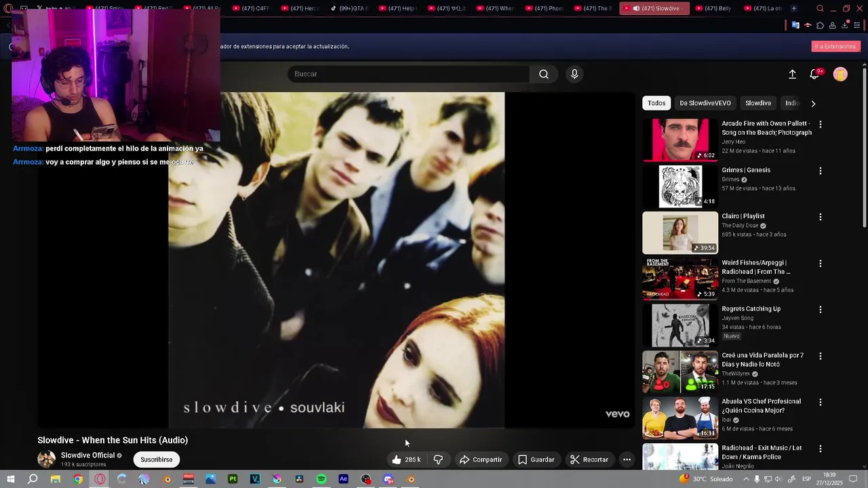Click browser tab search magnifier icon

[820, 8]
